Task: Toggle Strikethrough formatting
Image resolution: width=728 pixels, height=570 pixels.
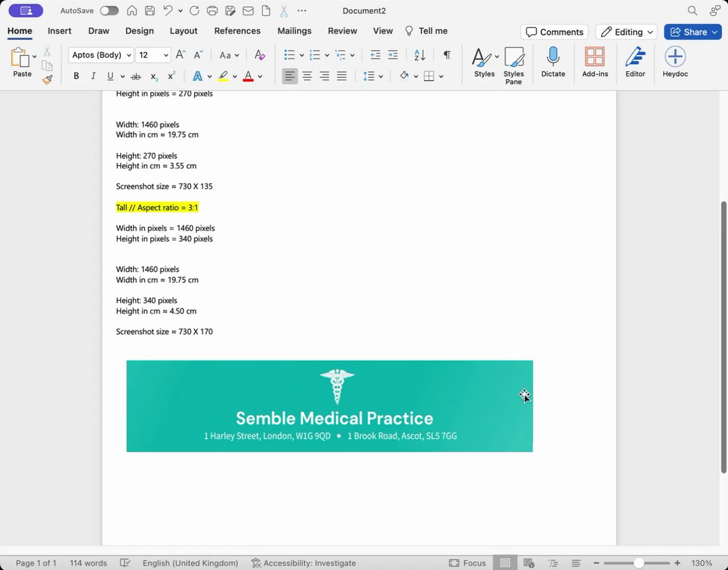Action: [x=136, y=76]
